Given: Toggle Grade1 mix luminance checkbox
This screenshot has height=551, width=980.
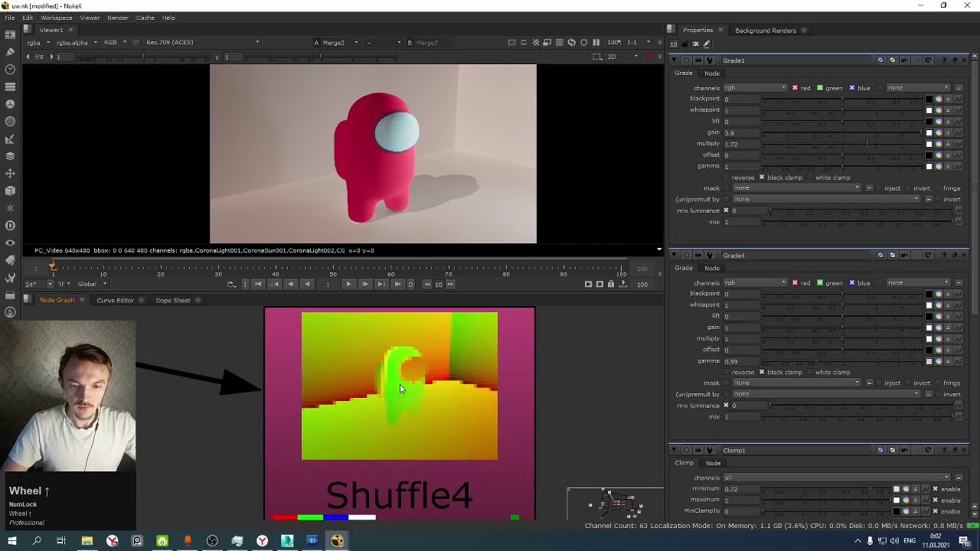Looking at the screenshot, I should click(x=726, y=210).
